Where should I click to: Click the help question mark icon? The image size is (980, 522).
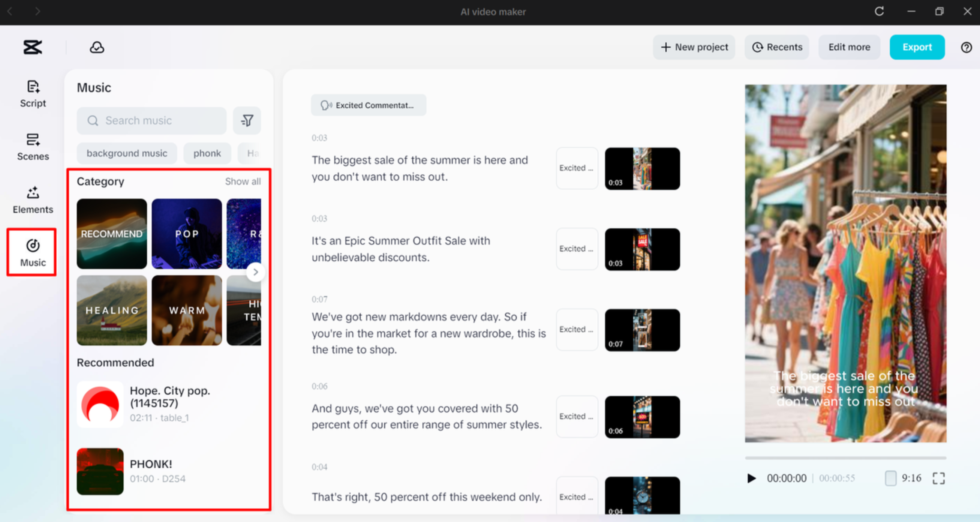[966, 47]
